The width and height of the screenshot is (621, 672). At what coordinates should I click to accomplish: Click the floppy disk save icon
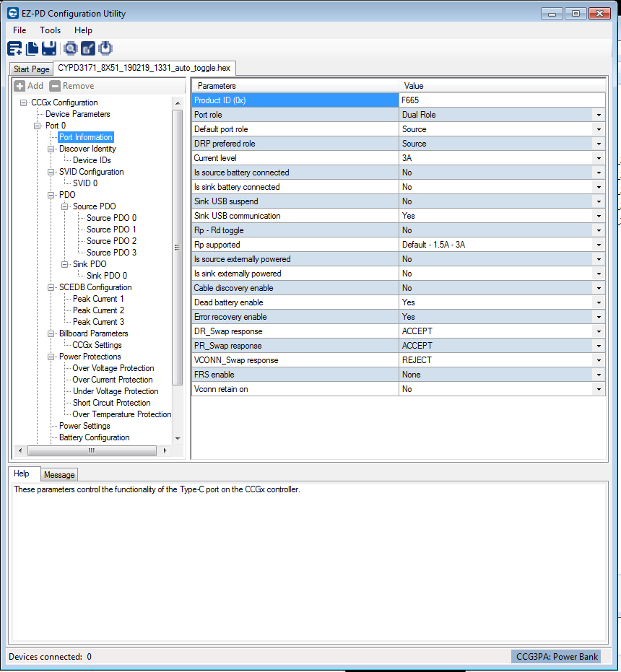pos(49,48)
